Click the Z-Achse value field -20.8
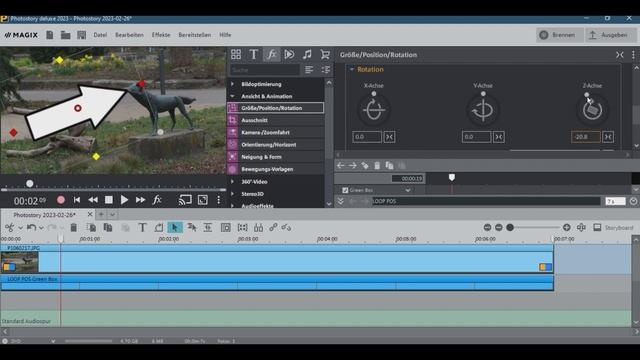 (x=585, y=137)
